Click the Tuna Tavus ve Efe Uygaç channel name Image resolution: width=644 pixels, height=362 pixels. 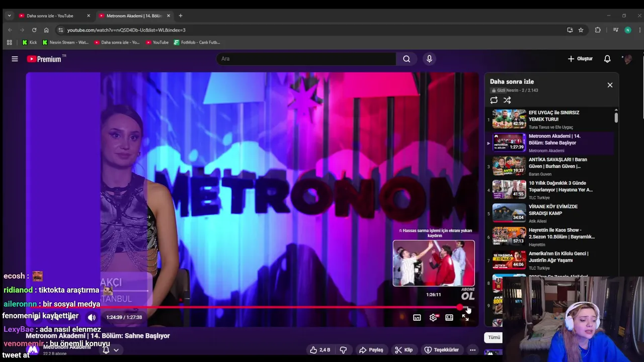point(551,127)
